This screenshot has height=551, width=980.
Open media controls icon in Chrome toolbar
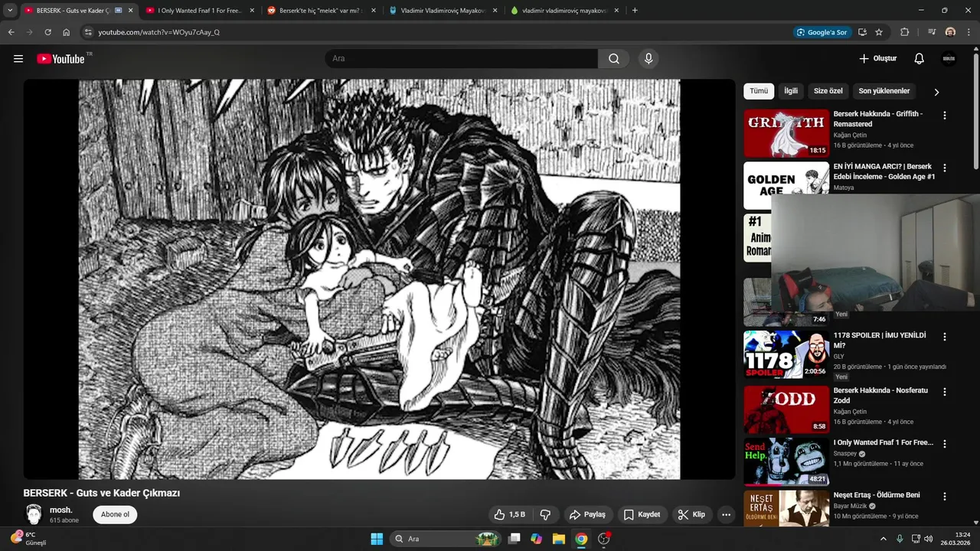click(x=932, y=32)
